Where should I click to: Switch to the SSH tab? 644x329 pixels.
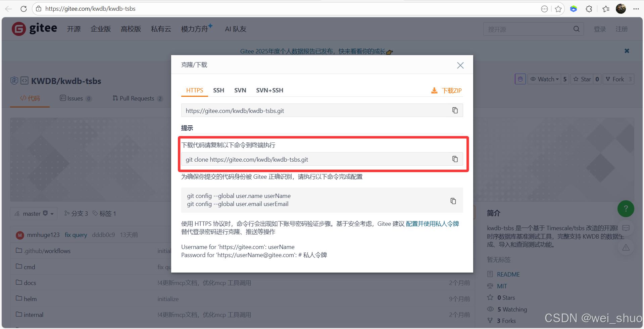tap(218, 90)
